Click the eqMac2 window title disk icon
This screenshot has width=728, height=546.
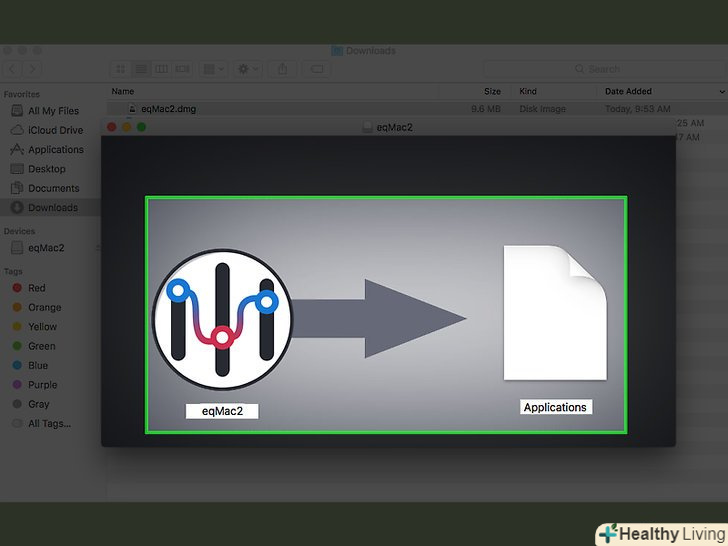[x=367, y=127]
